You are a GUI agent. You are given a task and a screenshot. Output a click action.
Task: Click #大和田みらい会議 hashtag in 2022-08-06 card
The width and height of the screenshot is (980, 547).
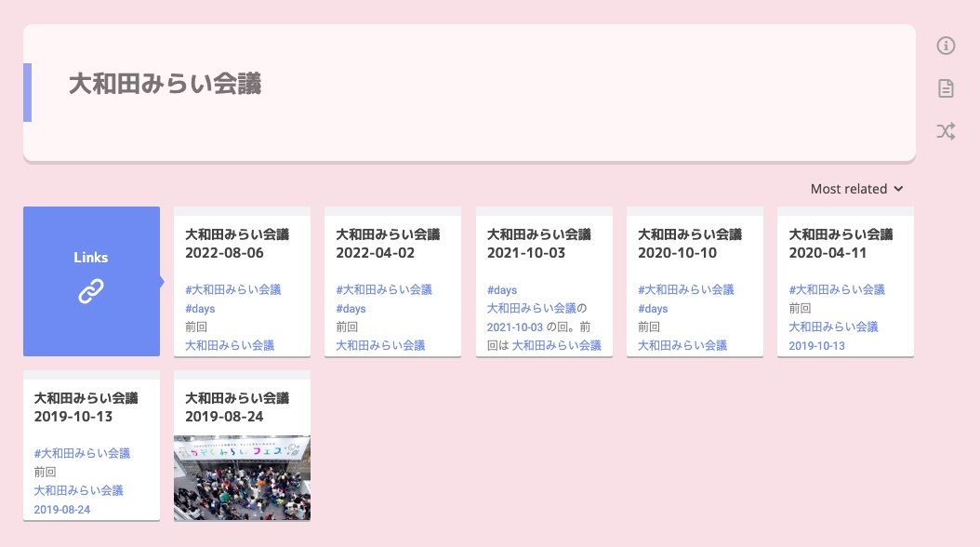(x=233, y=289)
